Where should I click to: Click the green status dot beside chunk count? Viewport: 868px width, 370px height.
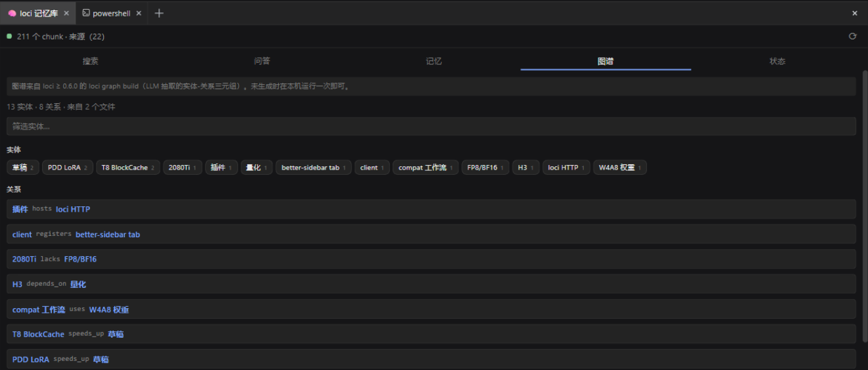point(9,36)
